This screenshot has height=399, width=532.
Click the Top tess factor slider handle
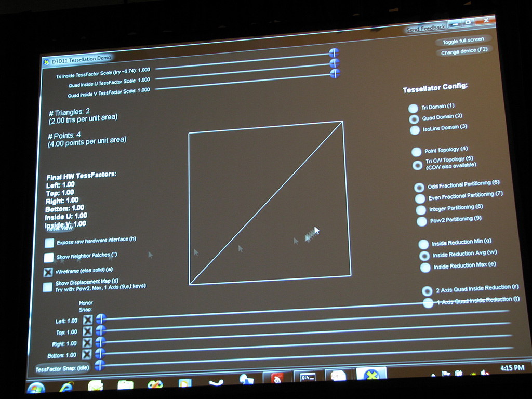pos(100,330)
